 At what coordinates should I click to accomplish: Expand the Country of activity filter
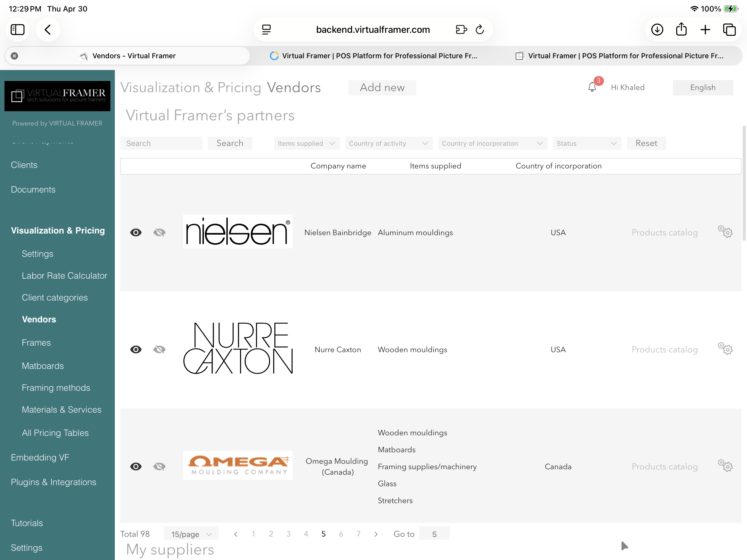389,143
